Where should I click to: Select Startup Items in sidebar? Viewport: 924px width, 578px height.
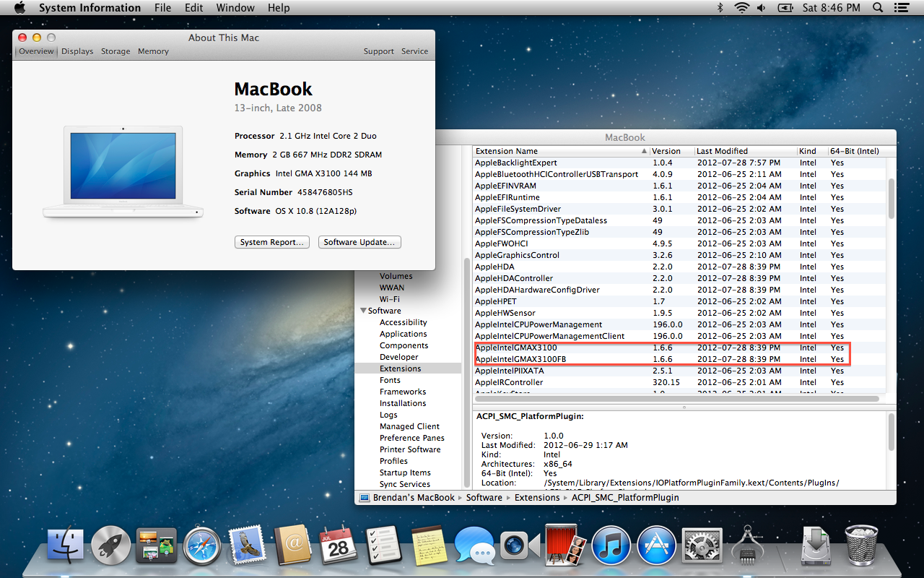point(405,473)
